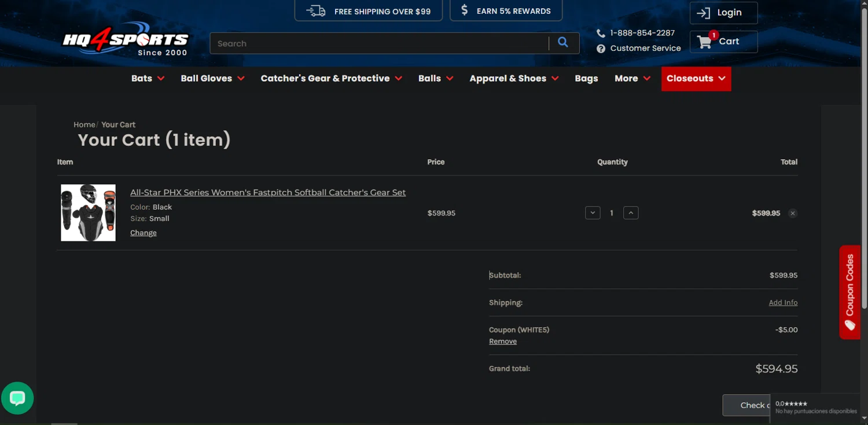868x425 pixels.
Task: Click the HQ4Sports logo
Action: tap(125, 39)
